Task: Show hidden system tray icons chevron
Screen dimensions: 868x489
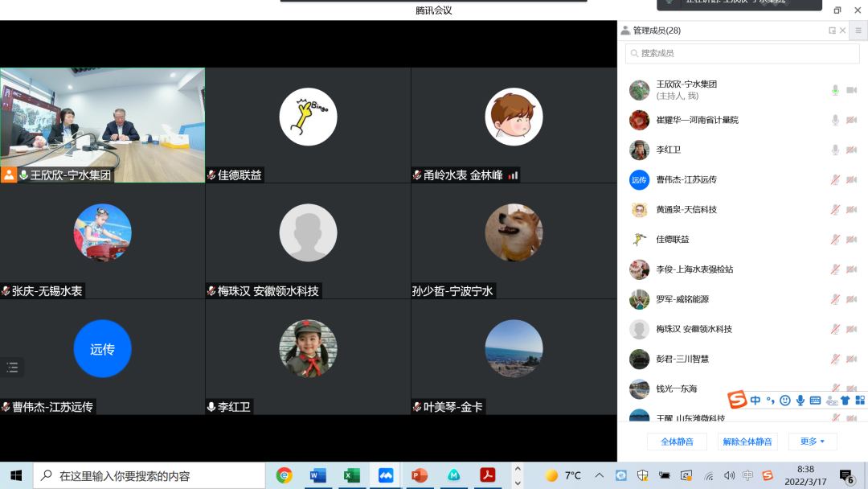Action: click(x=599, y=475)
